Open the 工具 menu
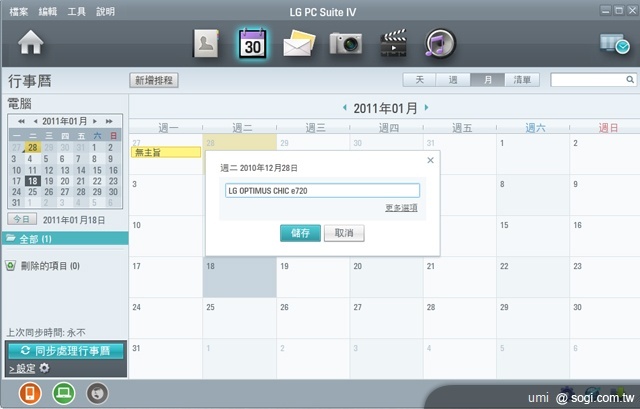The width and height of the screenshot is (640, 409). 76,12
